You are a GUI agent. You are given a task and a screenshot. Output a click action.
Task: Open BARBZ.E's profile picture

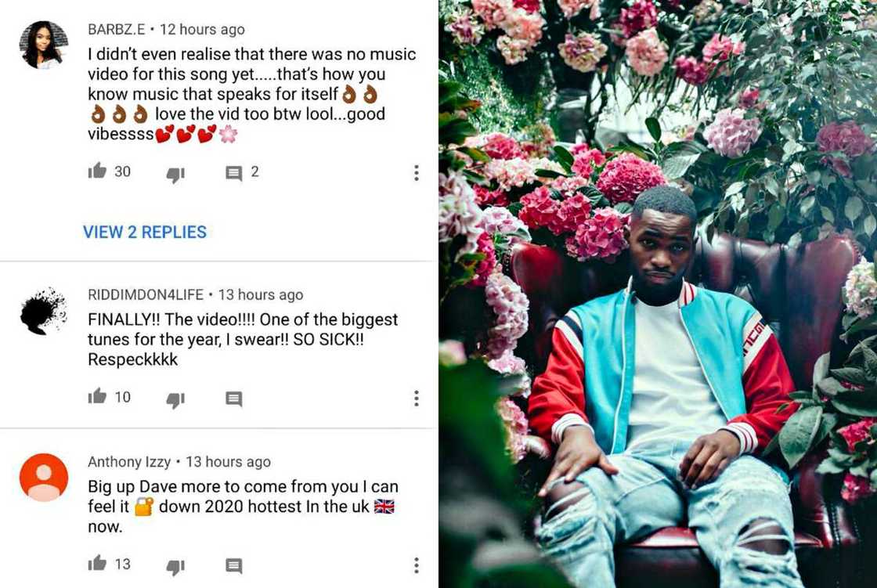44,45
